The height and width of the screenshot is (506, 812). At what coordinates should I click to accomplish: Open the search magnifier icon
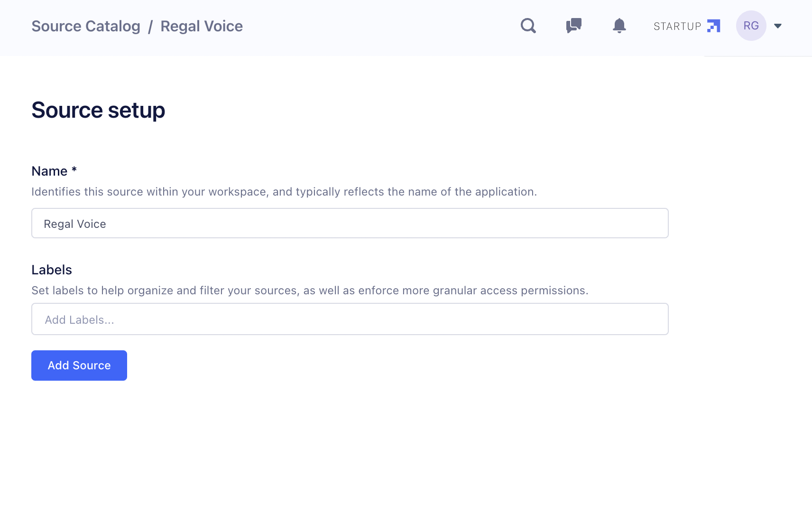pos(528,26)
